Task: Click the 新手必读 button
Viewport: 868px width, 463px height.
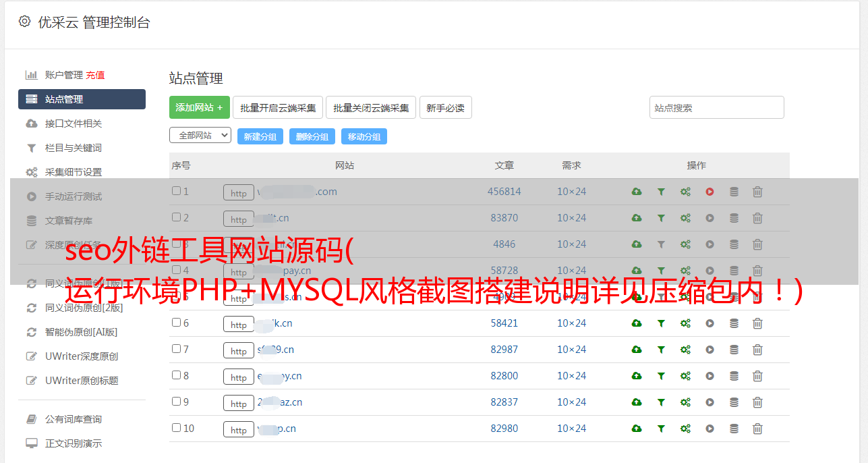Action: coord(446,107)
